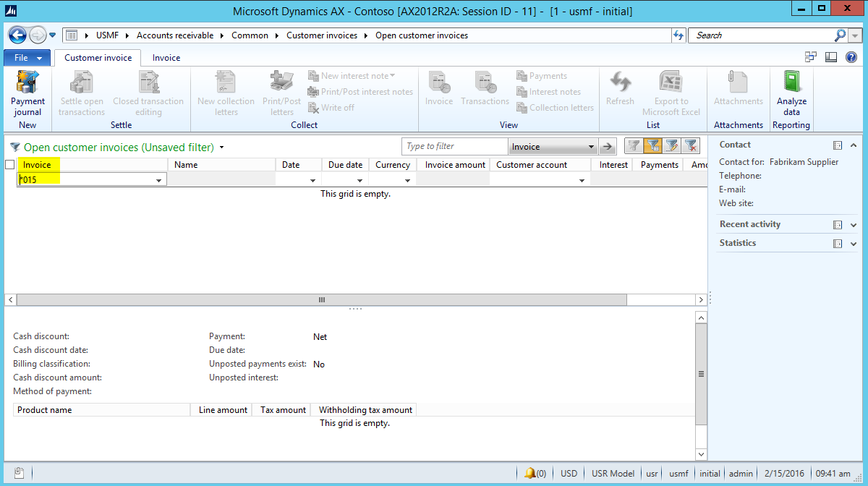Open the File menu
This screenshot has height=486, width=868.
coord(27,58)
